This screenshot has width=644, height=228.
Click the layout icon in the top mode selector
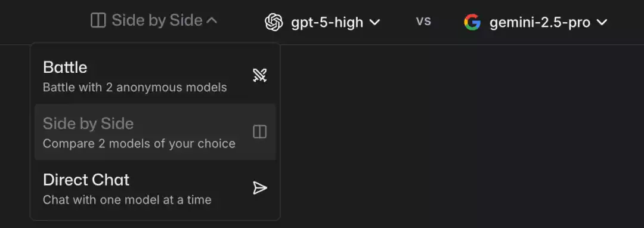98,20
